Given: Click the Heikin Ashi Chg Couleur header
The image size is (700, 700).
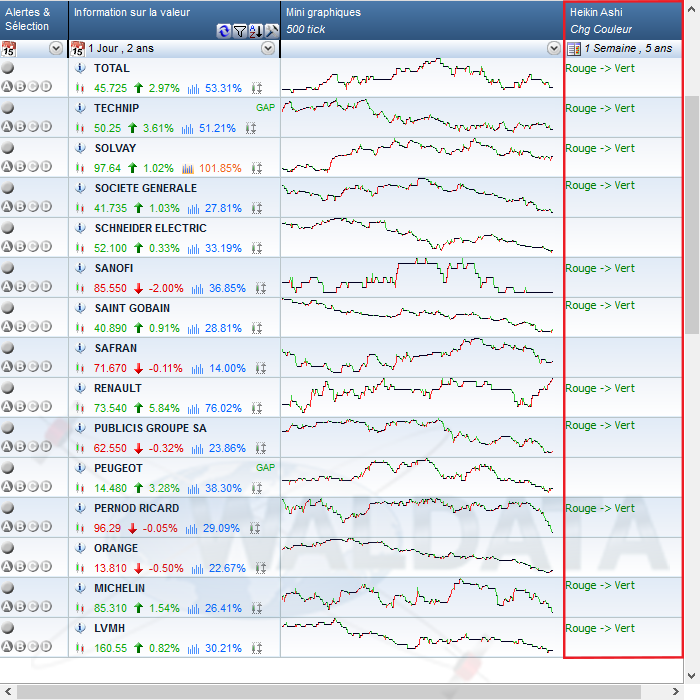Looking at the screenshot, I should coord(623,20).
